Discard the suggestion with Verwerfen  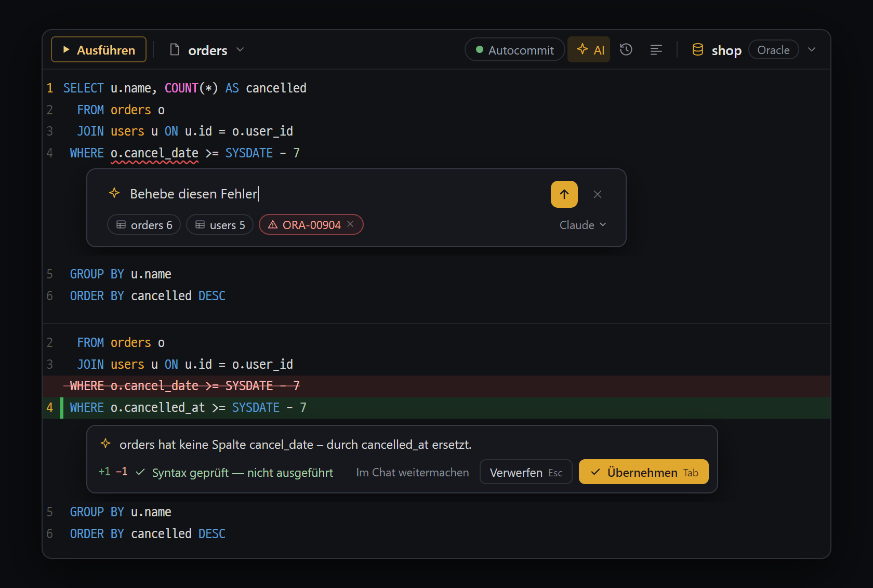click(526, 472)
